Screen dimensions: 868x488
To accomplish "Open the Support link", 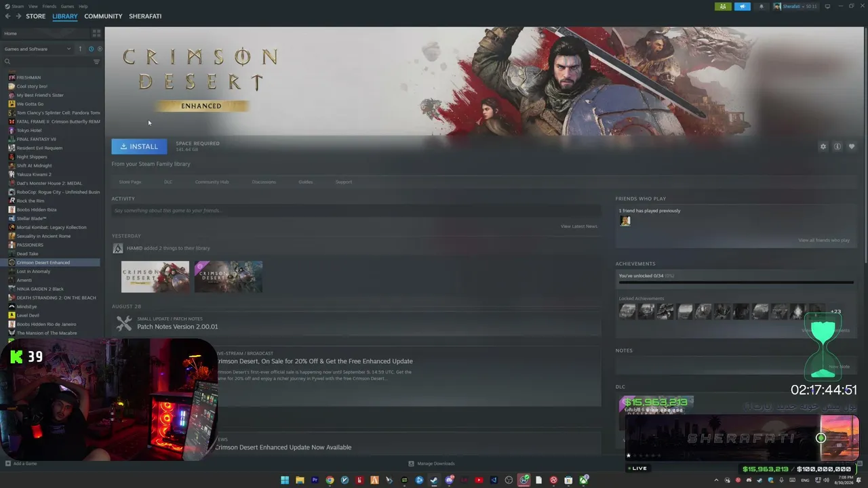I will coord(344,182).
